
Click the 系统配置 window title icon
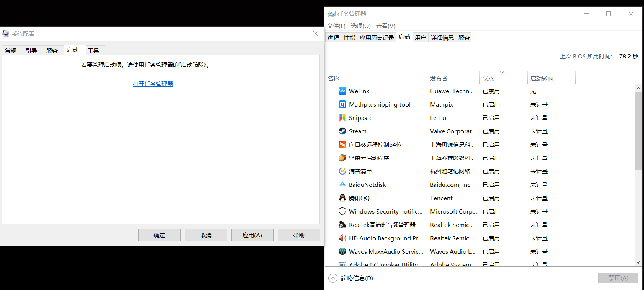(x=6, y=34)
